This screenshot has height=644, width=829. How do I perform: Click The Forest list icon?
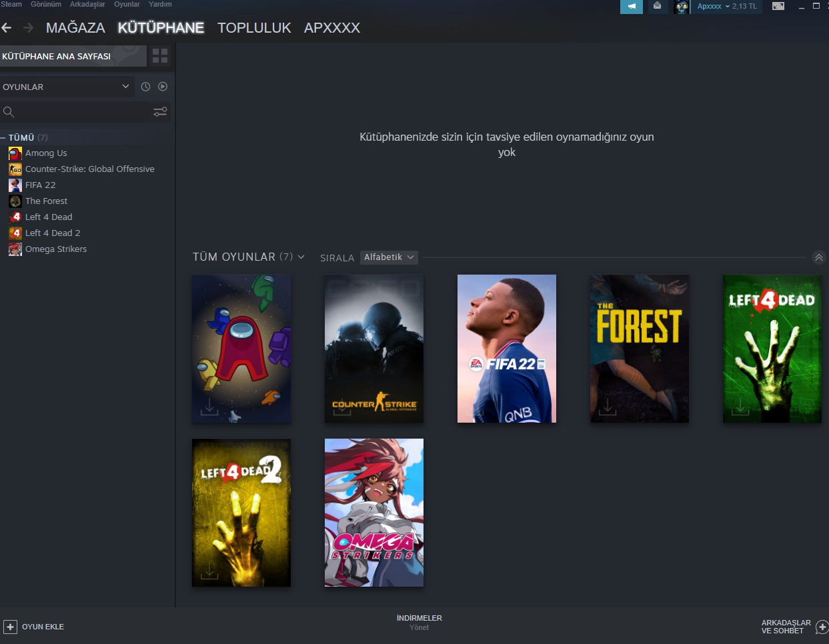click(15, 201)
